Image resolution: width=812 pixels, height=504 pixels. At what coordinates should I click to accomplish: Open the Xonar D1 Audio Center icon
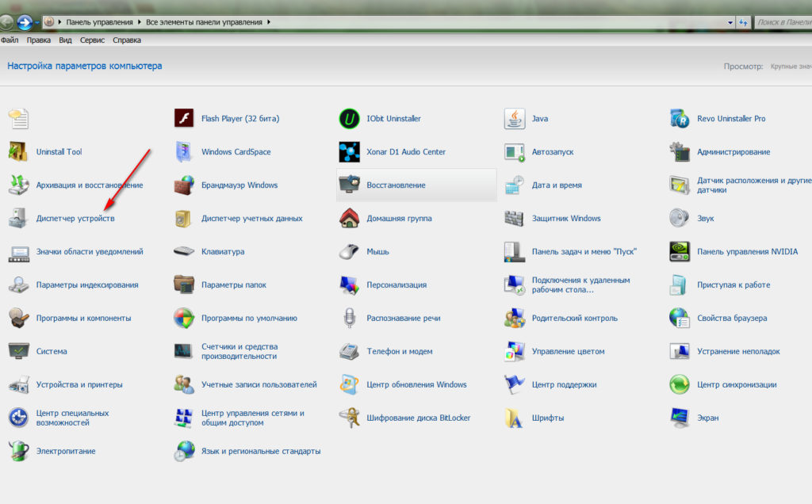point(349,152)
